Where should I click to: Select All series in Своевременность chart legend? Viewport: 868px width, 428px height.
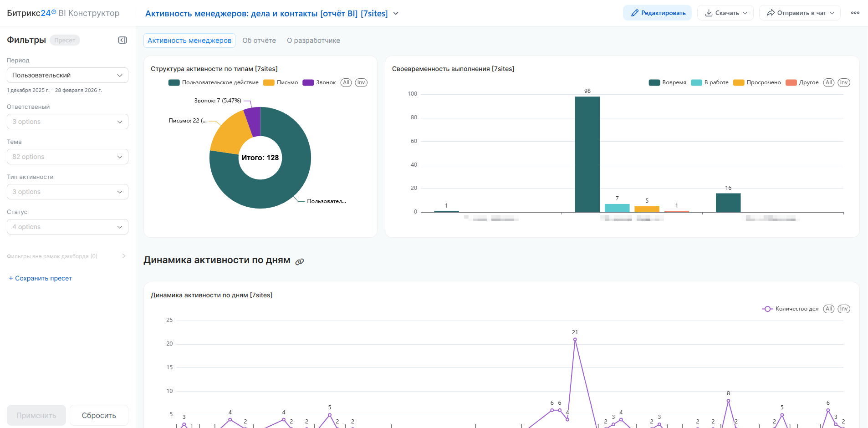point(828,82)
